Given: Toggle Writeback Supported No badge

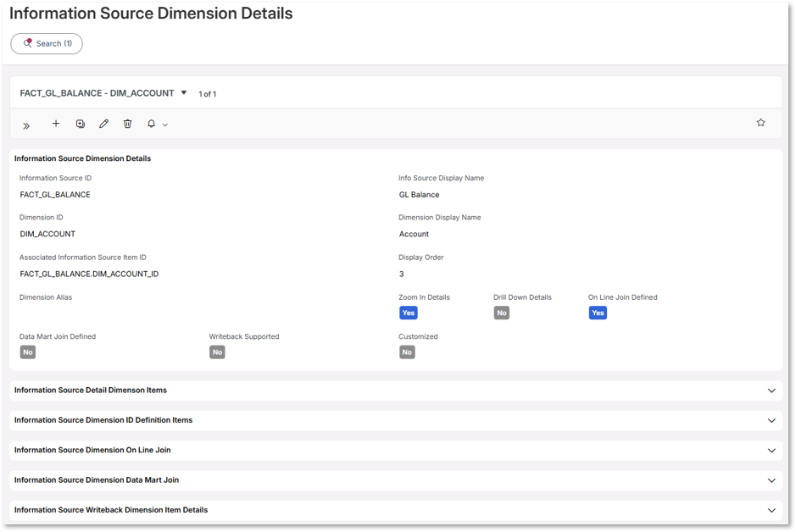Looking at the screenshot, I should click(x=217, y=352).
